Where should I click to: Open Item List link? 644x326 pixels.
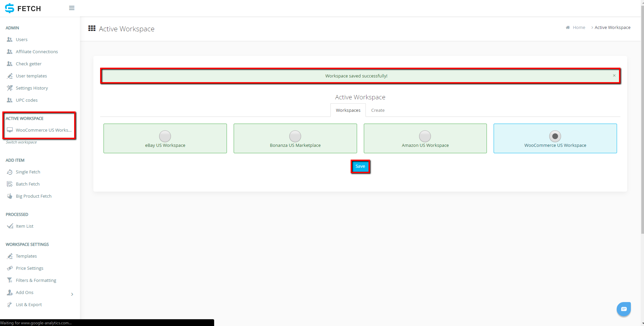point(25,226)
